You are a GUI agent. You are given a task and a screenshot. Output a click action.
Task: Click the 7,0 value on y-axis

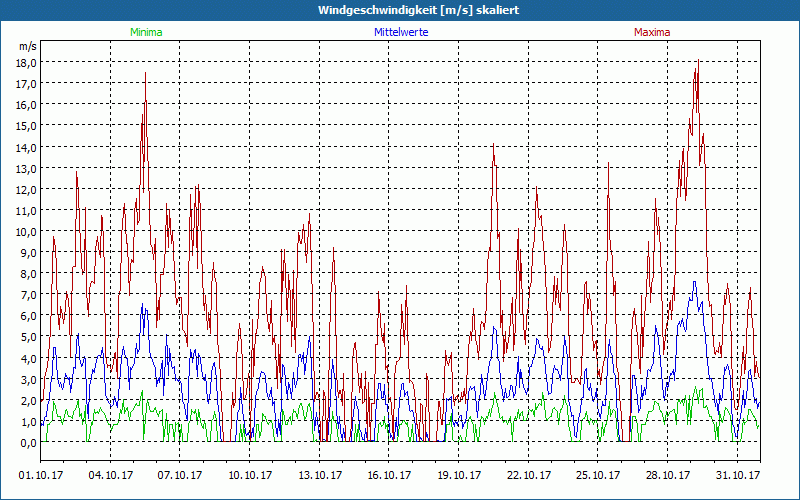(x=30, y=294)
